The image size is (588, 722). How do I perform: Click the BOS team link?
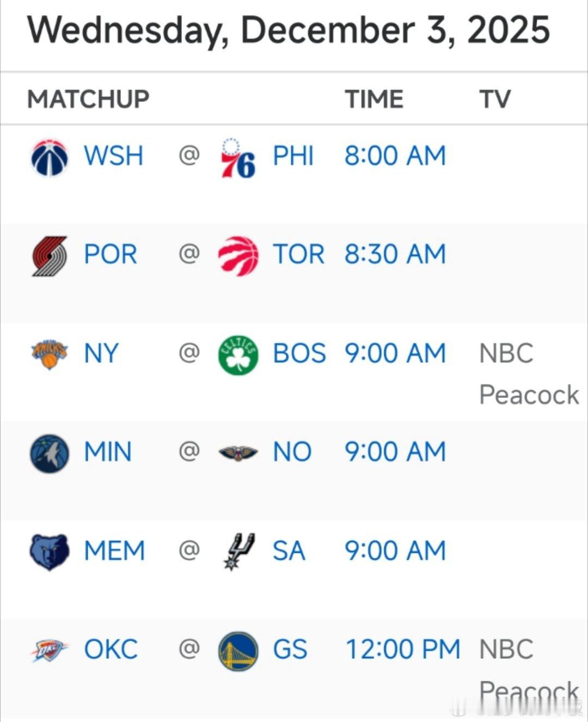[x=299, y=353]
